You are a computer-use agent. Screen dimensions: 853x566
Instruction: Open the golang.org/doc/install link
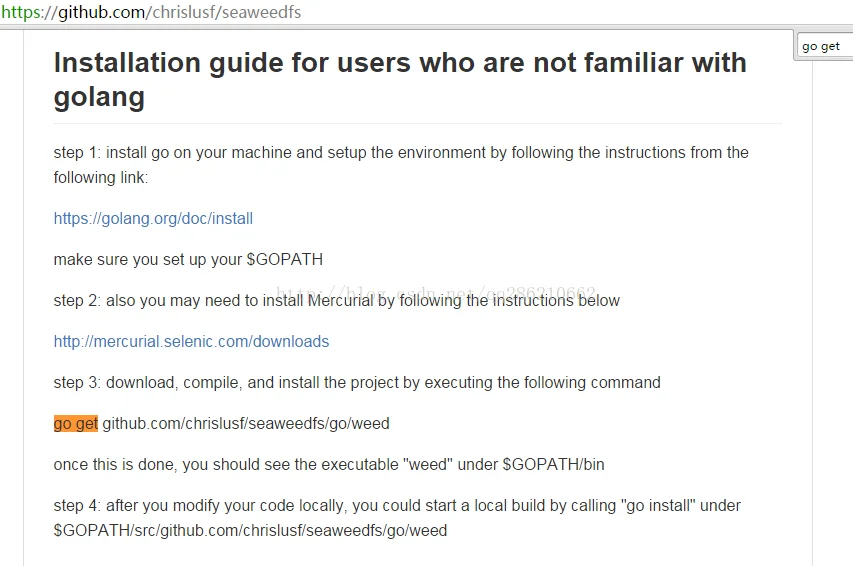tap(153, 219)
